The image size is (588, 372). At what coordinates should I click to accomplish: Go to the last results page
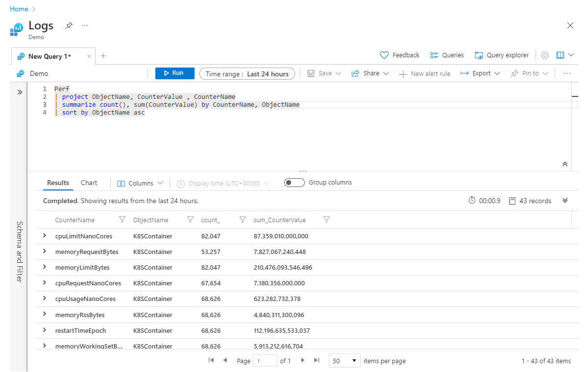tap(317, 360)
